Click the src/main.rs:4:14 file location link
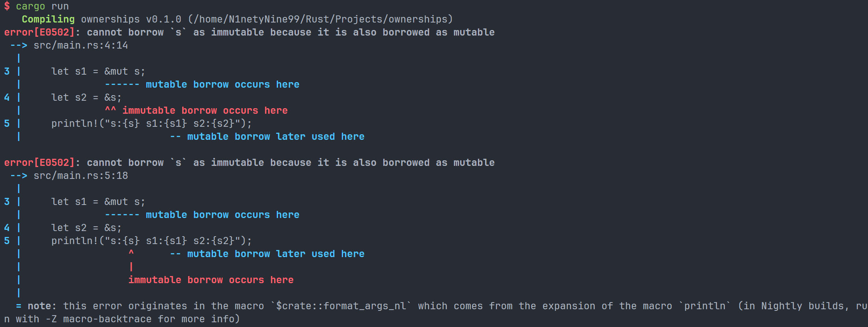The height and width of the screenshot is (327, 868). click(x=80, y=45)
